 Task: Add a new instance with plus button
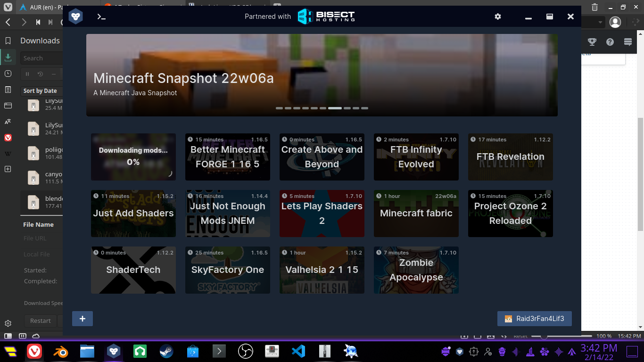coord(83,319)
